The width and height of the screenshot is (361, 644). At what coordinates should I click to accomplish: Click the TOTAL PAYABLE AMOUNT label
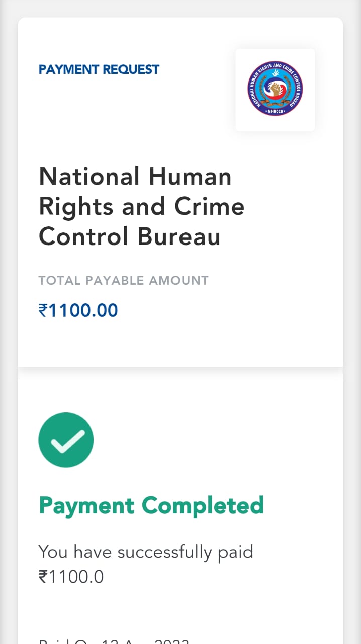(123, 280)
